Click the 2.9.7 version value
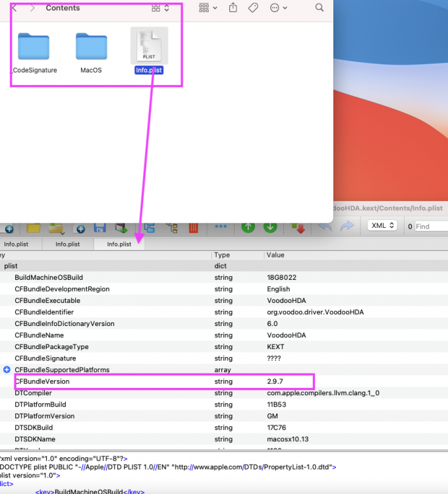 (x=275, y=381)
